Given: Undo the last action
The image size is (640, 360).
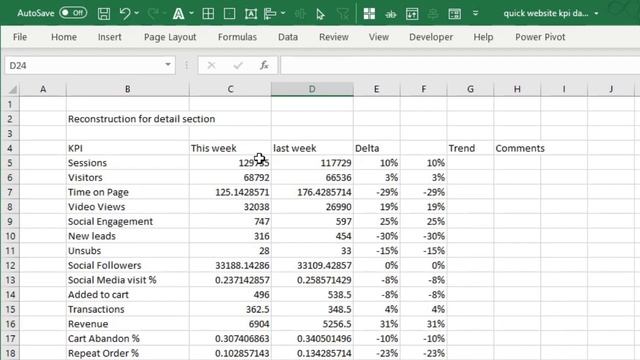Looking at the screenshot, I should [124, 13].
